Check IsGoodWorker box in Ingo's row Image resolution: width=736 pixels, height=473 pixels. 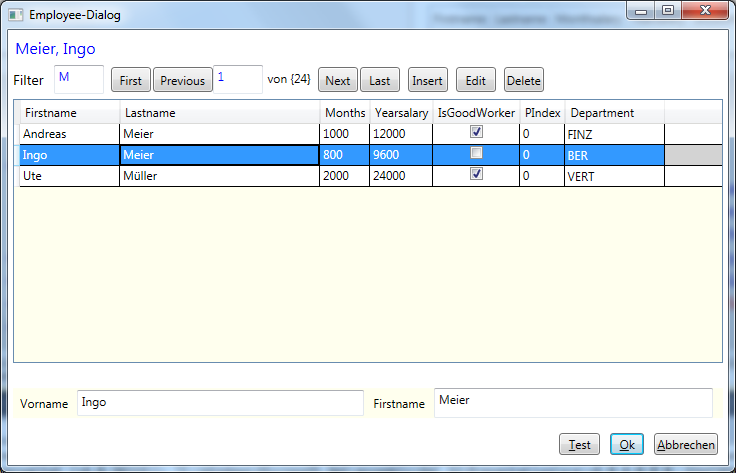[x=477, y=153]
